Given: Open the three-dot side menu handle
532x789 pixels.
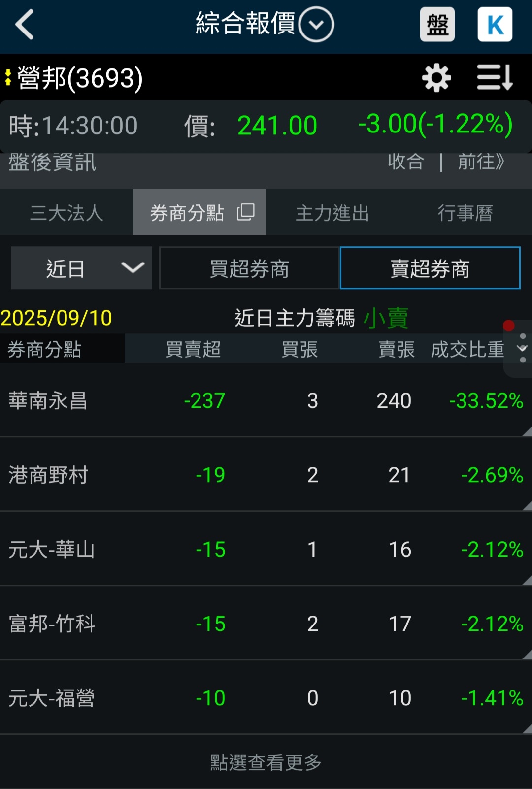Looking at the screenshot, I should [522, 348].
